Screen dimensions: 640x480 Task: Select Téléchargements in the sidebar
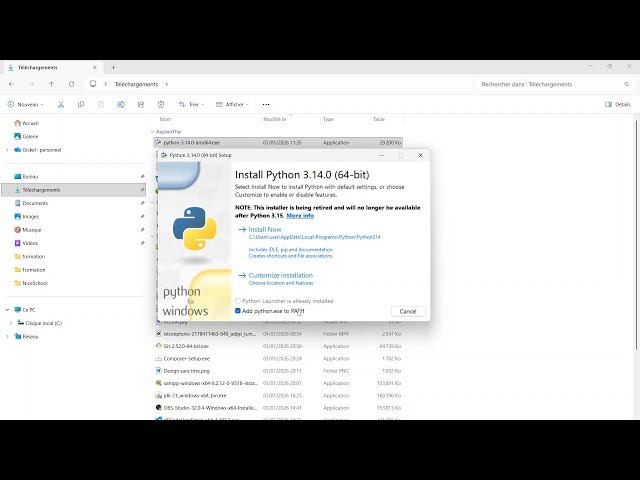click(x=73, y=190)
